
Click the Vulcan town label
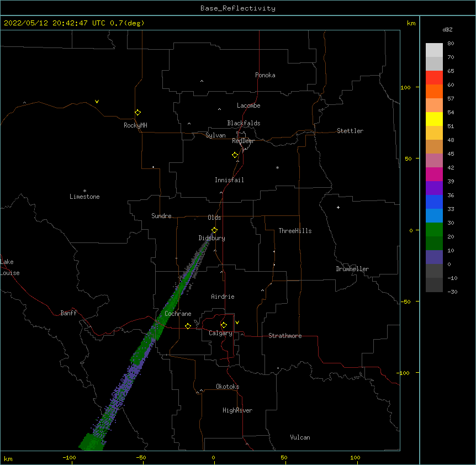(300, 437)
